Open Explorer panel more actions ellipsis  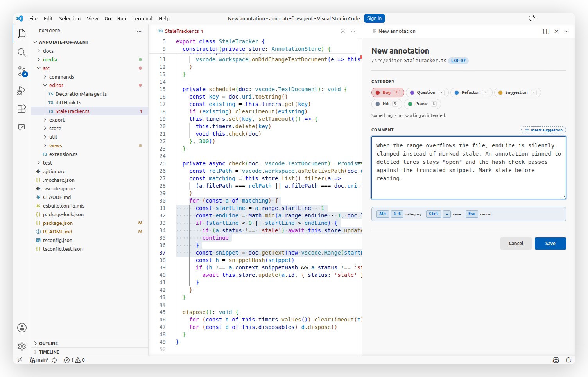coord(139,31)
